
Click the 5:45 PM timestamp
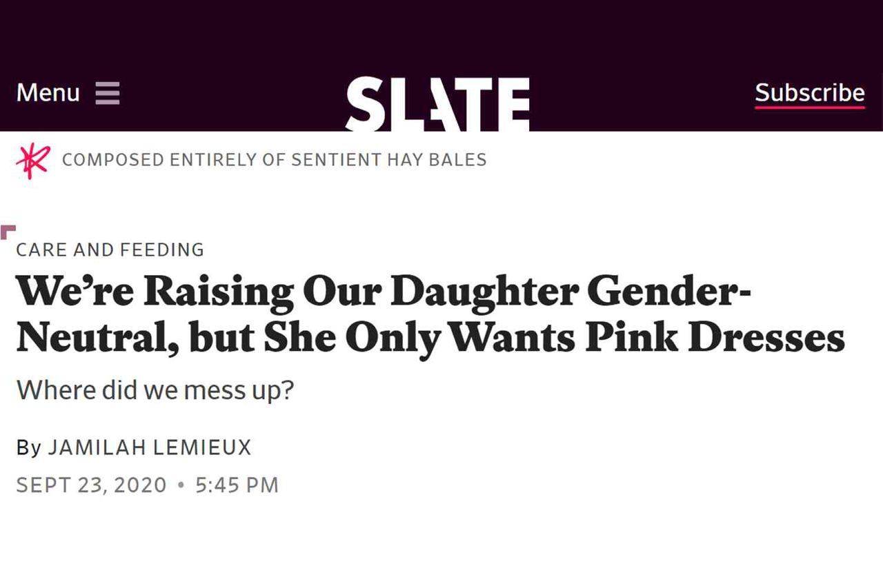tap(237, 485)
